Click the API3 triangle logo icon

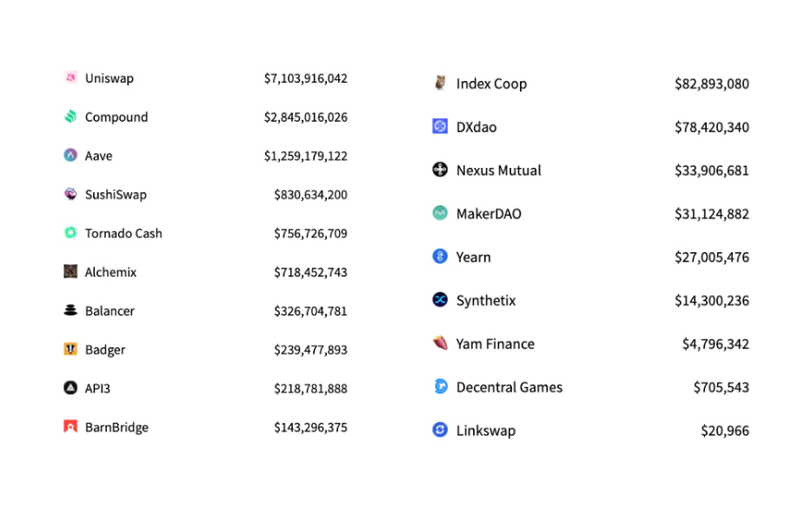pyautogui.click(x=70, y=388)
